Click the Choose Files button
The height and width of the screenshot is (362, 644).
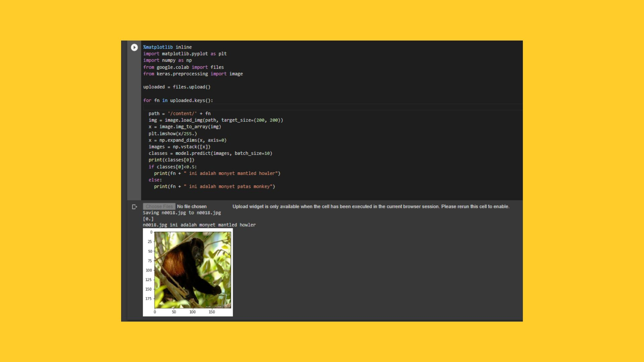159,206
